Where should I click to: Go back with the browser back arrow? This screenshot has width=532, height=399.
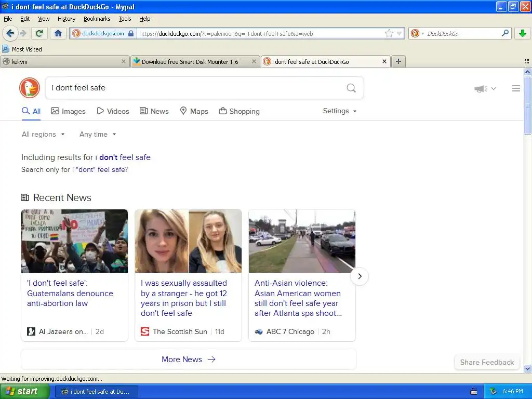pyautogui.click(x=10, y=33)
